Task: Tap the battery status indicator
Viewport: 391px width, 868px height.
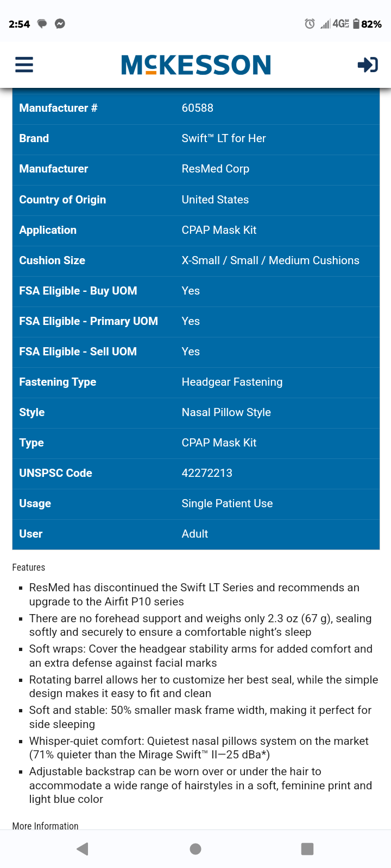Action: (367, 24)
